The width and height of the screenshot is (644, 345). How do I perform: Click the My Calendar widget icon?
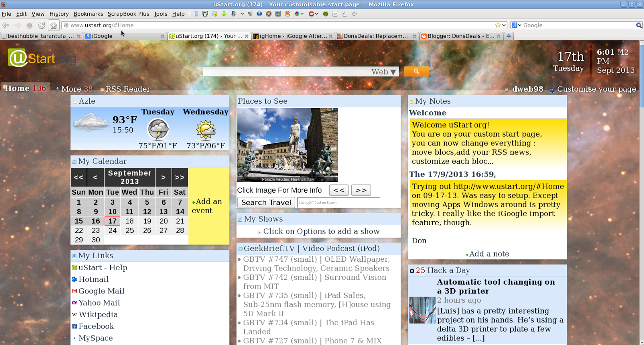coord(74,162)
